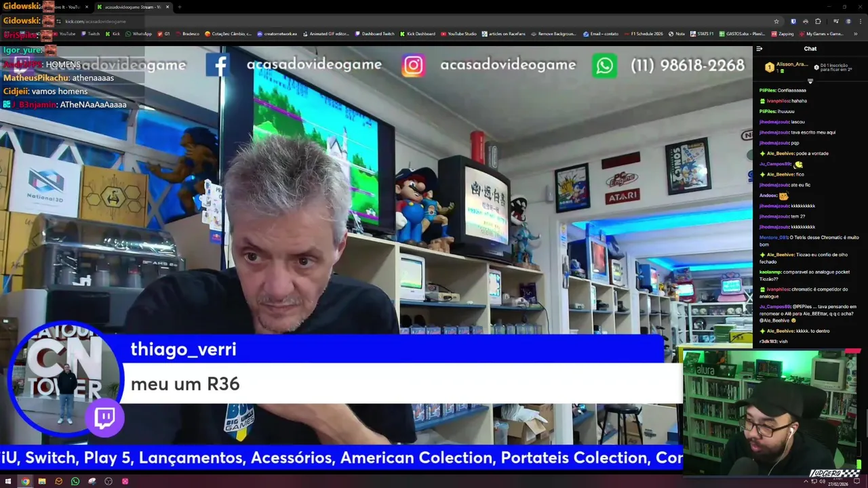
Task: Click the WhatsApp logo in the stream banner
Action: 604,66
